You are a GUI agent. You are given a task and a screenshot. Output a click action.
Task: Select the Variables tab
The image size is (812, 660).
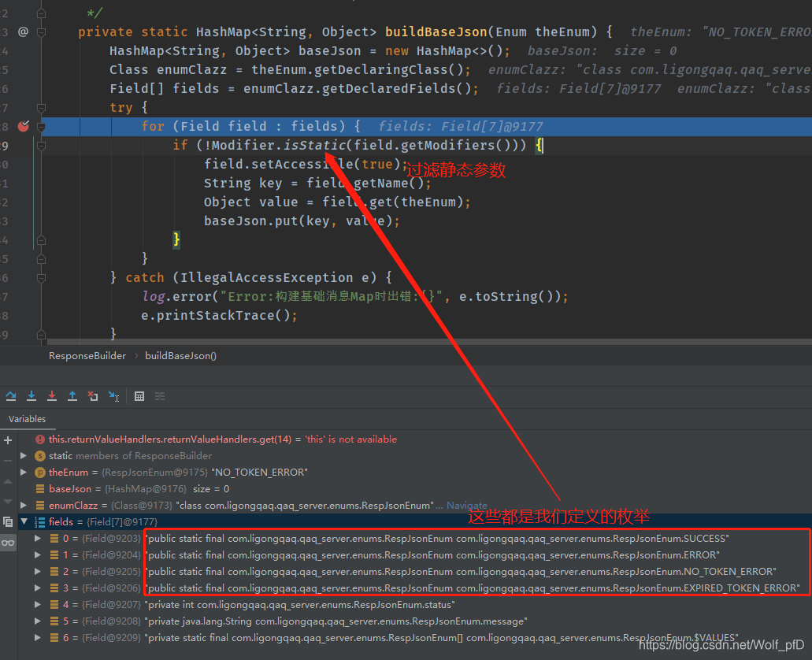click(x=27, y=418)
